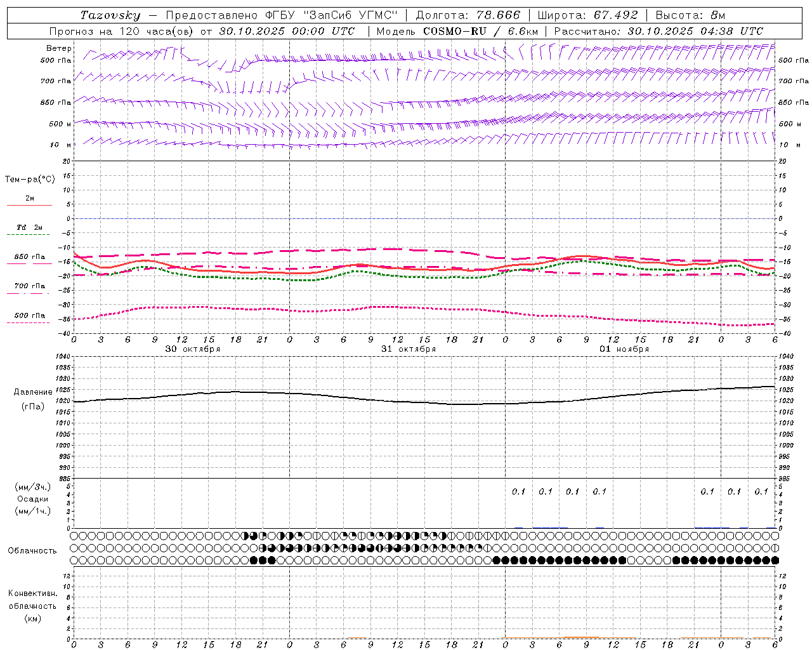
Task: Select the Модель COSMO-RU / 6.6км label
Action: tap(457, 31)
